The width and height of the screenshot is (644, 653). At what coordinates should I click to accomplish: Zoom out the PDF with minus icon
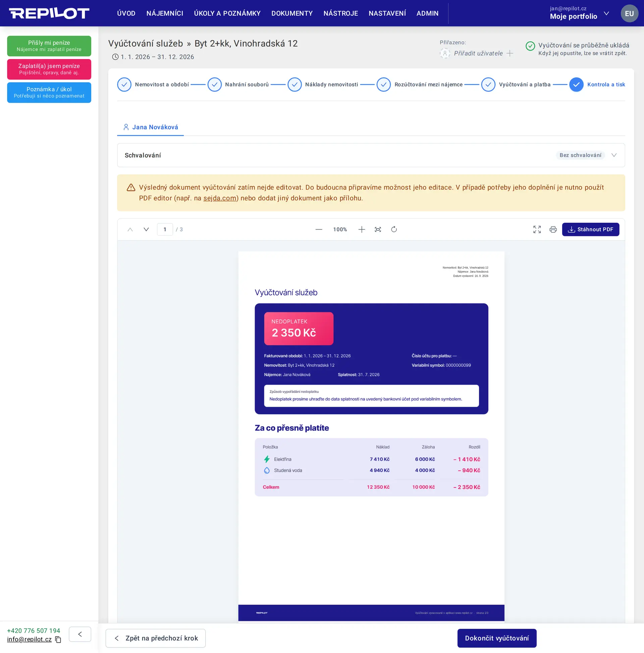click(319, 229)
